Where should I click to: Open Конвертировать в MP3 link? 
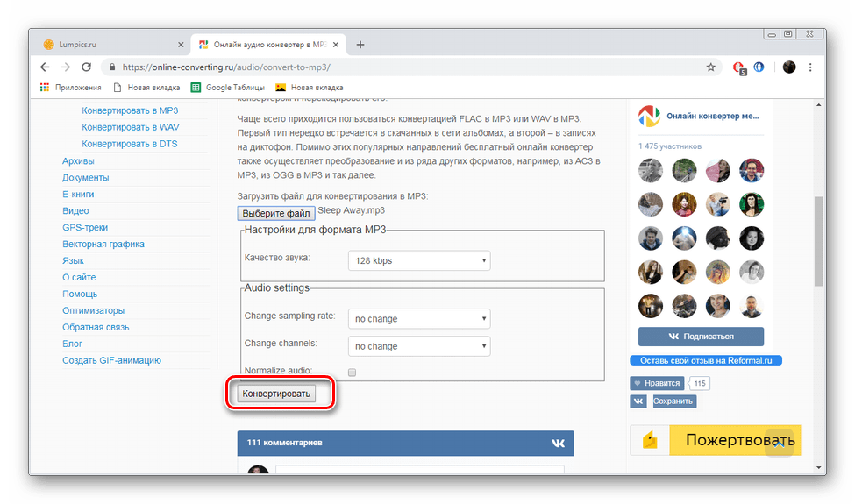130,110
